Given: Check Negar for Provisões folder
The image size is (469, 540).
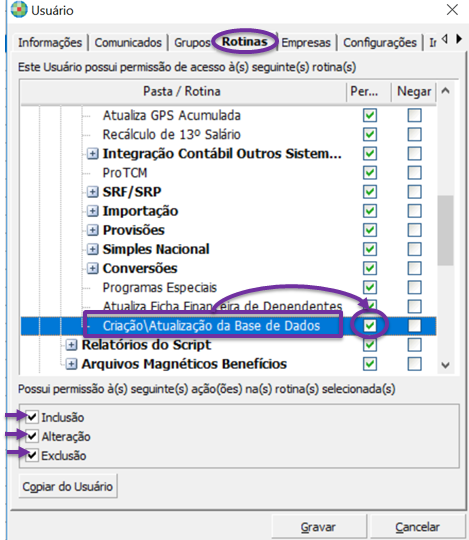Looking at the screenshot, I should (x=415, y=230).
